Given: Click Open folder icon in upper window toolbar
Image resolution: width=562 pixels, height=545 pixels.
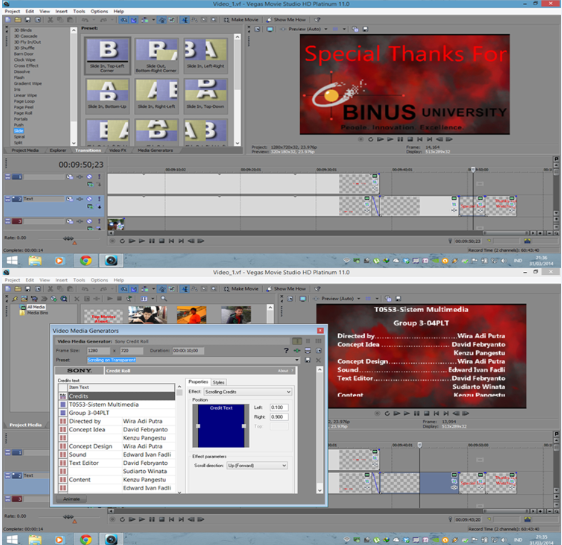Looking at the screenshot, I should [x=18, y=20].
